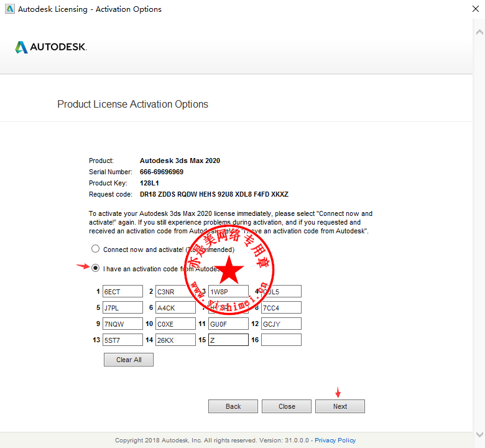Click activation code field 12 containing GCJY
485x448 pixels.
tap(281, 324)
